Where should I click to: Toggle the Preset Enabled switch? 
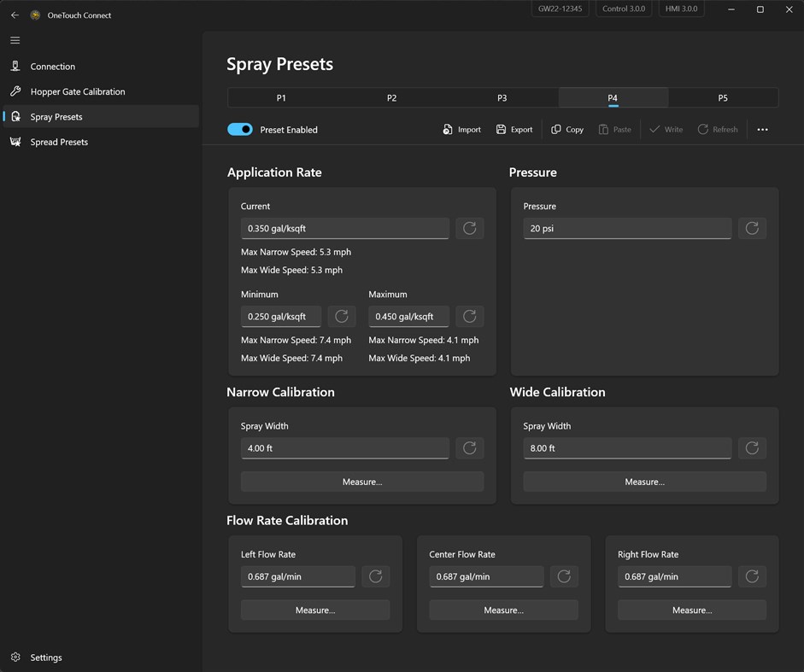[x=240, y=130]
